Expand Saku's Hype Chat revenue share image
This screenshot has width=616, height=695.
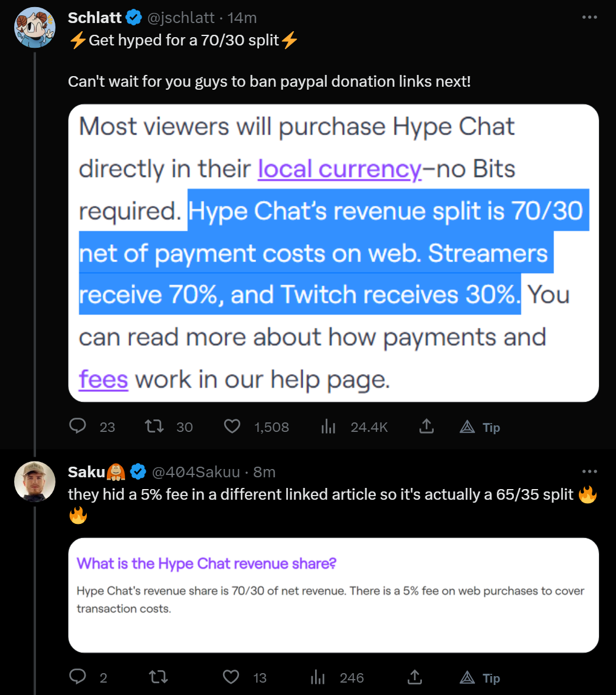click(x=334, y=595)
